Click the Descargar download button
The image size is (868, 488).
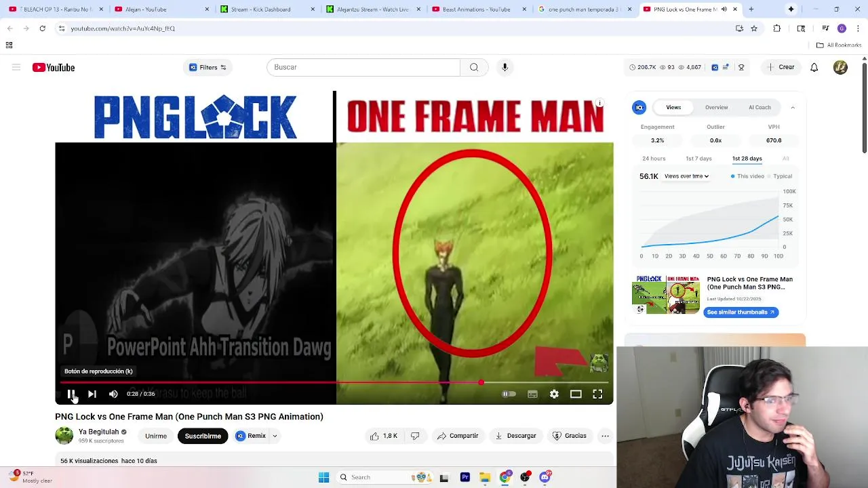(515, 436)
